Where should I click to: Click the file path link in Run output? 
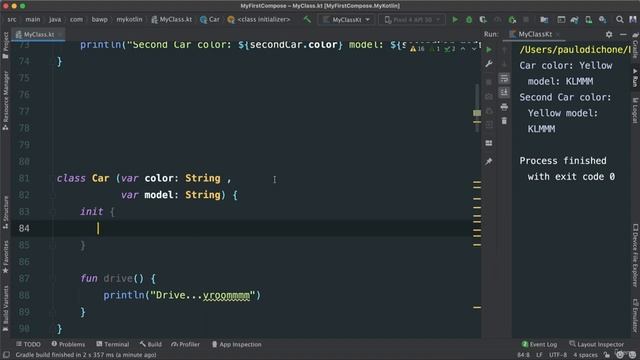pos(575,50)
